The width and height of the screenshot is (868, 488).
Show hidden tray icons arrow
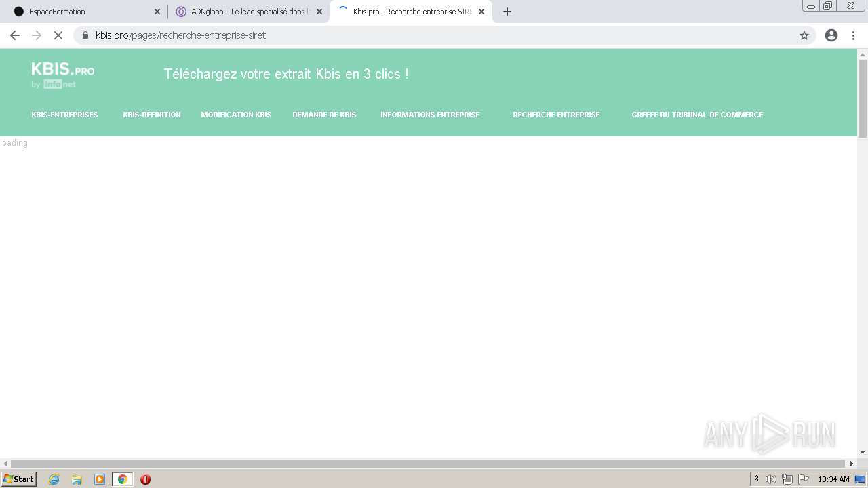click(x=756, y=479)
